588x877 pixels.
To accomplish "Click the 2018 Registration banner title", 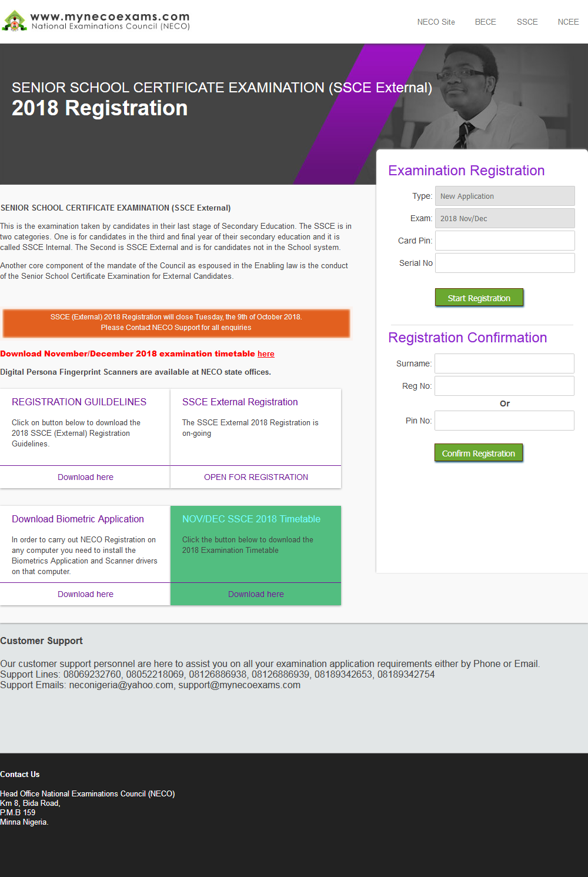I will point(100,108).
